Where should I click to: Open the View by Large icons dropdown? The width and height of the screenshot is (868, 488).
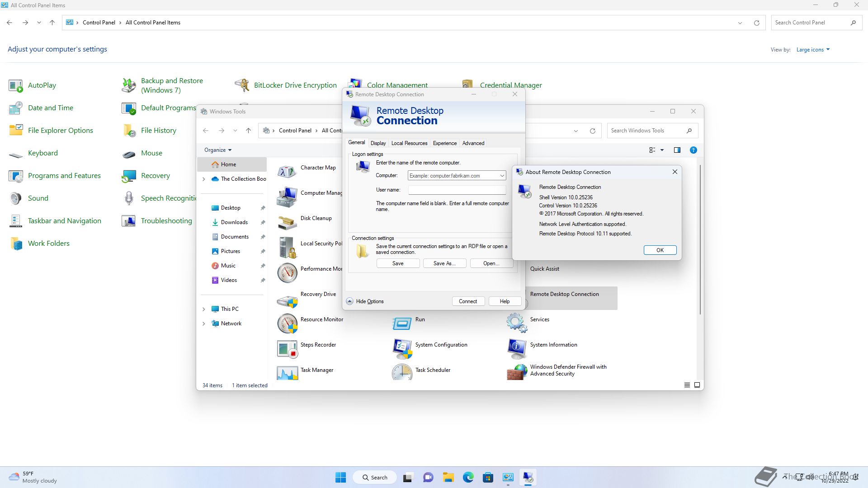(813, 50)
